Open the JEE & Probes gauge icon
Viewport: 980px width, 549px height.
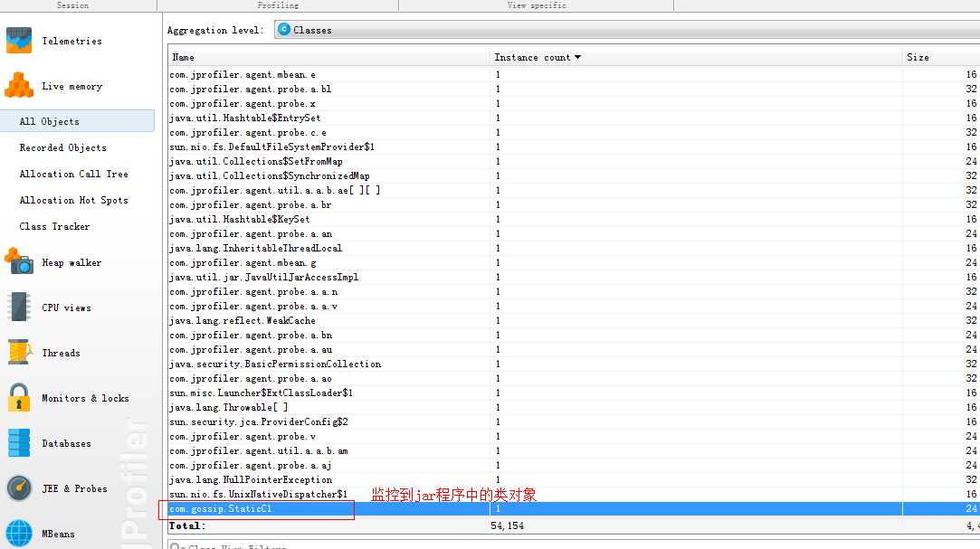tap(19, 487)
